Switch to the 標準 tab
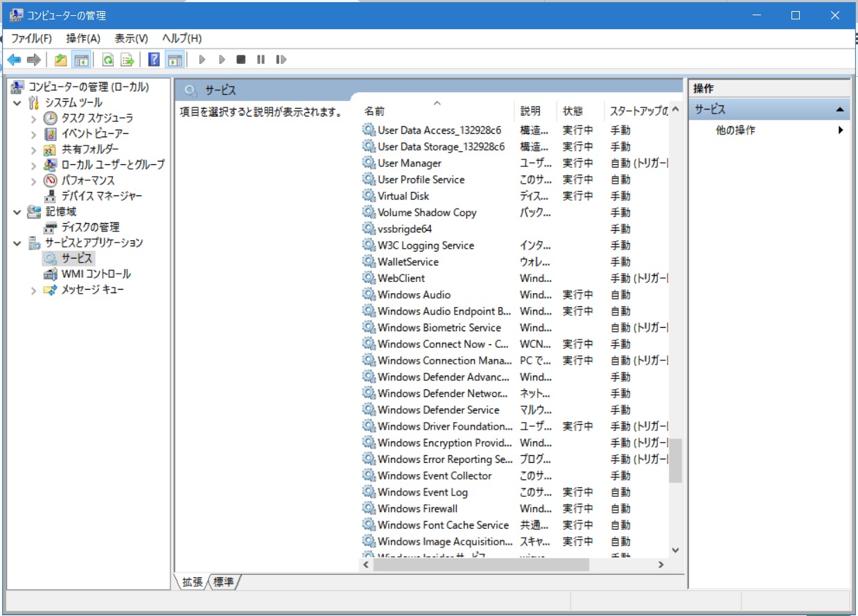The height and width of the screenshot is (616, 858). [224, 582]
